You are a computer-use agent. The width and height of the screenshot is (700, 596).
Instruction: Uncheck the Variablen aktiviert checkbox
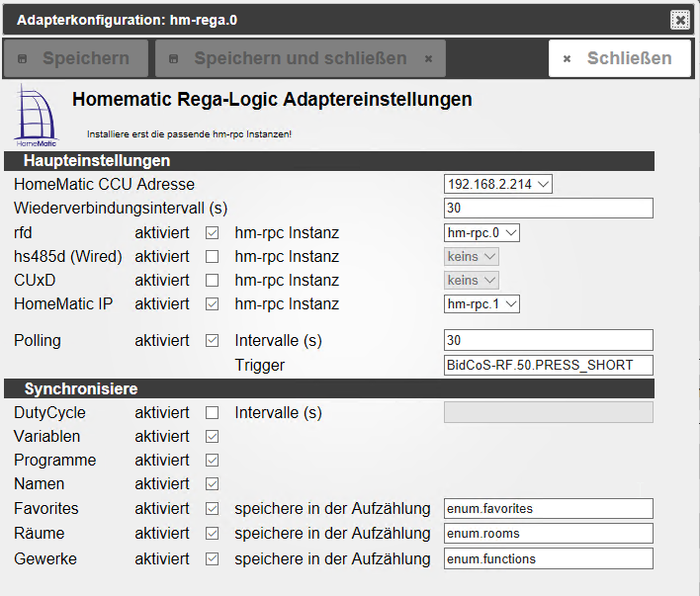[212, 436]
